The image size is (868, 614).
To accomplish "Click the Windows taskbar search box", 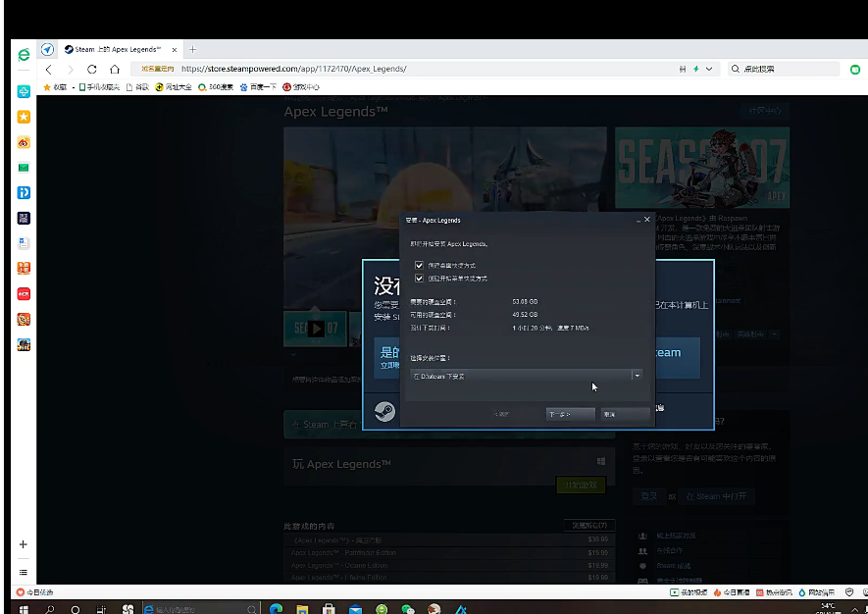I will (200, 609).
